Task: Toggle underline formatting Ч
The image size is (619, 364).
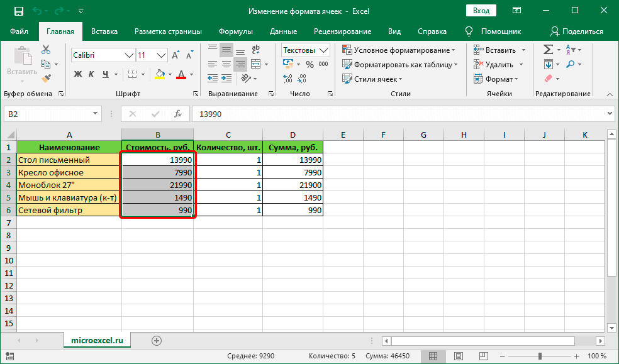Action: click(104, 74)
